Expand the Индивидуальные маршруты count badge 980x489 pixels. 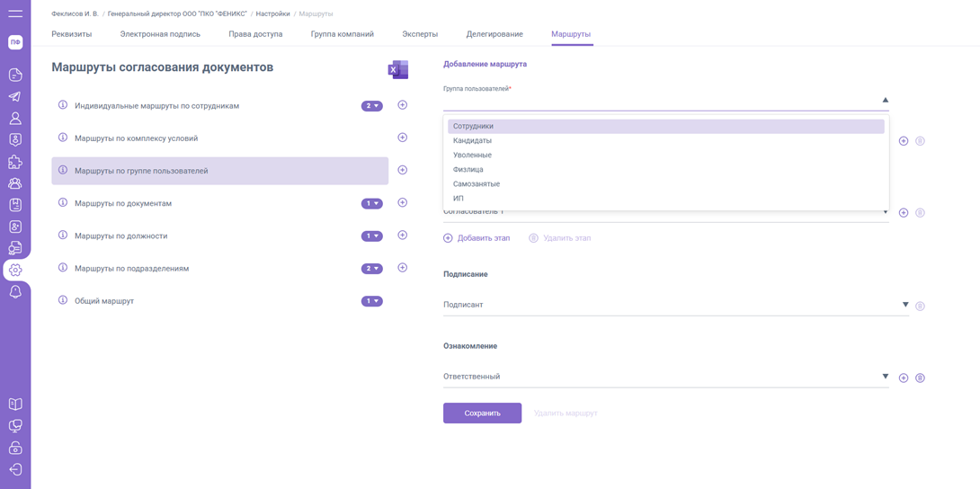pyautogui.click(x=371, y=106)
